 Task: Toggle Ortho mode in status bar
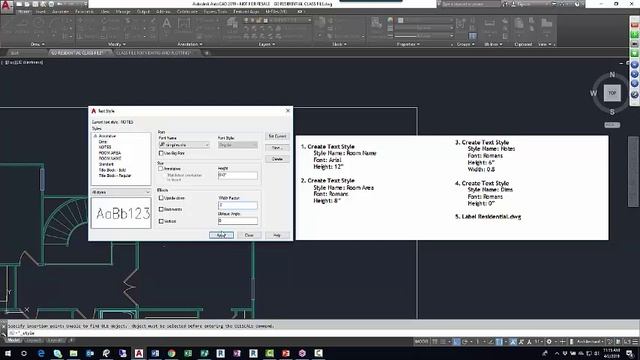click(456, 341)
